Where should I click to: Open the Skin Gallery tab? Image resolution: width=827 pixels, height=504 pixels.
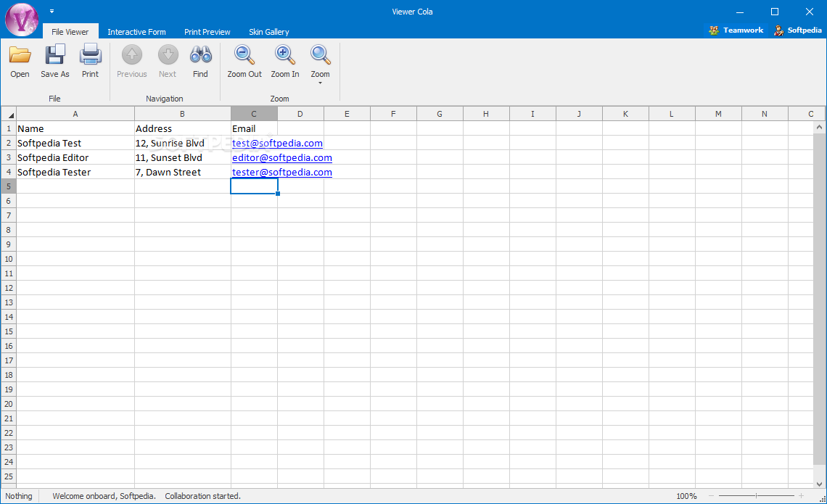pos(269,32)
